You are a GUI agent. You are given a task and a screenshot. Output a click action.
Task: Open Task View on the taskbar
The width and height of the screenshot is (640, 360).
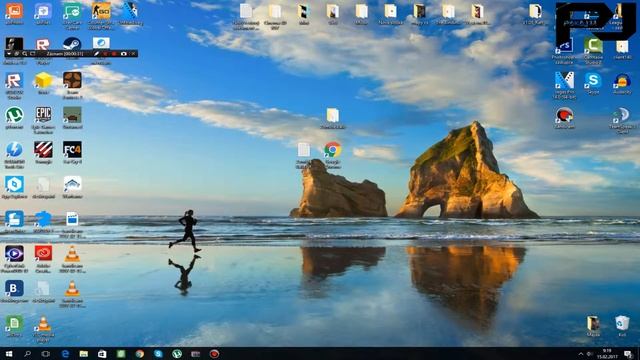click(46, 354)
